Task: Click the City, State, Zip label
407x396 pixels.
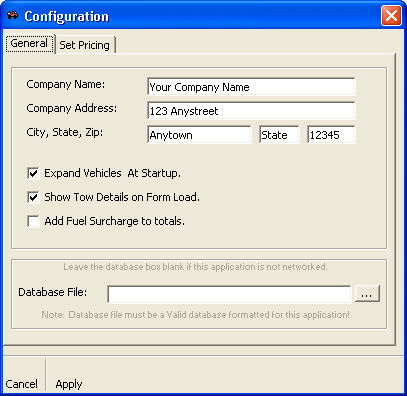Action: click(x=65, y=132)
